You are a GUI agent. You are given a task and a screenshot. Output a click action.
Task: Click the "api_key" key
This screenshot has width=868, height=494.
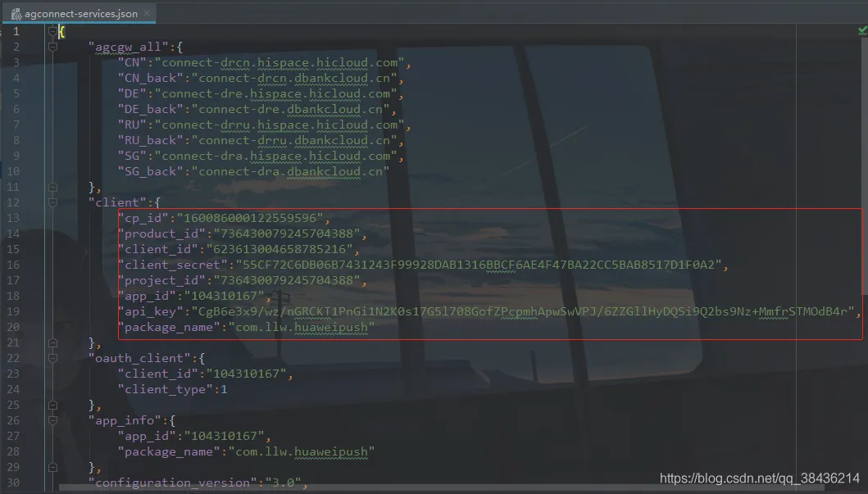click(x=151, y=311)
